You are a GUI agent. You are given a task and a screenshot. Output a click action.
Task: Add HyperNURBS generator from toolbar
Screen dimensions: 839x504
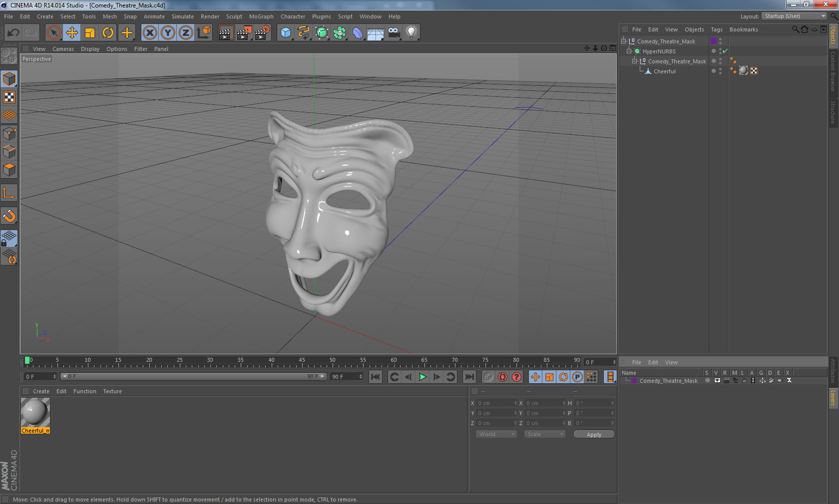click(x=322, y=33)
